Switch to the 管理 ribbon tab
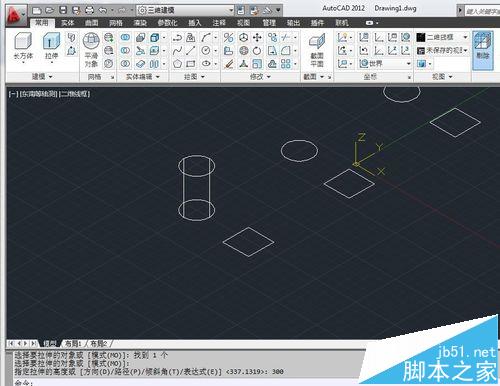Viewport: 500px width, 386px height. coord(269,23)
